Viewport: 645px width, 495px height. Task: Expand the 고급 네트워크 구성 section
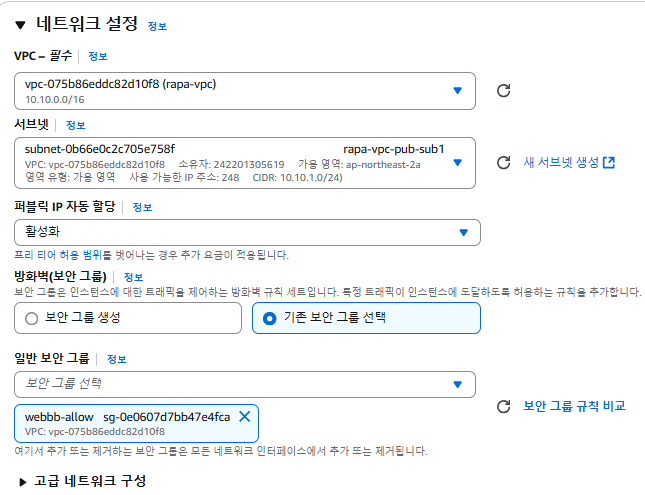23,482
